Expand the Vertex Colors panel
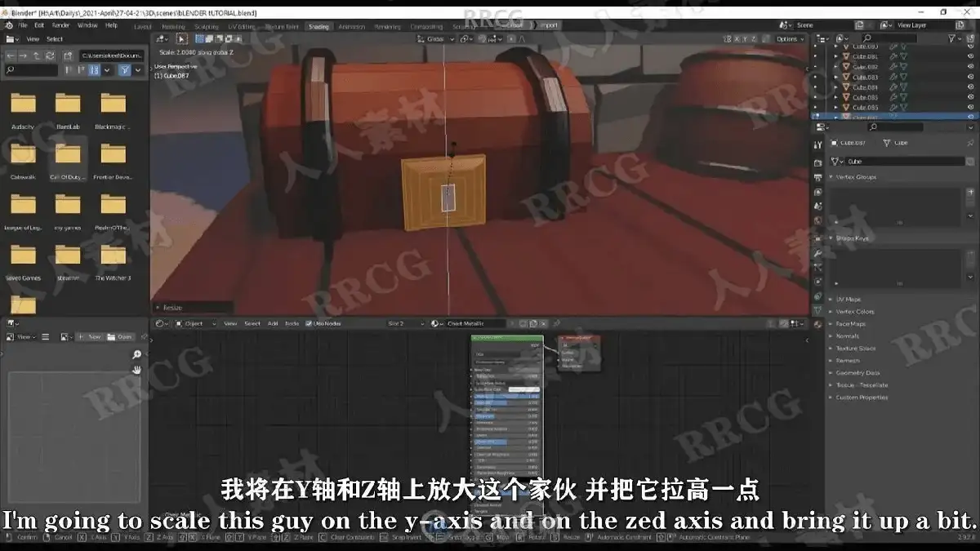 click(854, 311)
